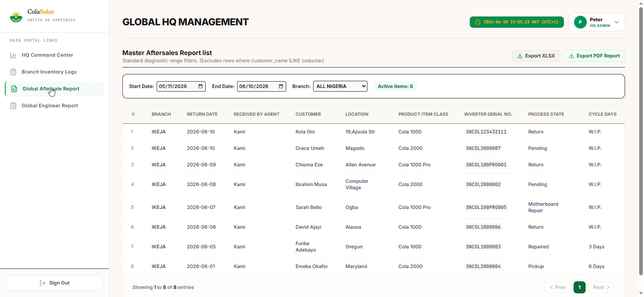This screenshot has height=297, width=644.
Task: Click serial number SNCOL1000006
Action: pyautogui.click(x=483, y=227)
